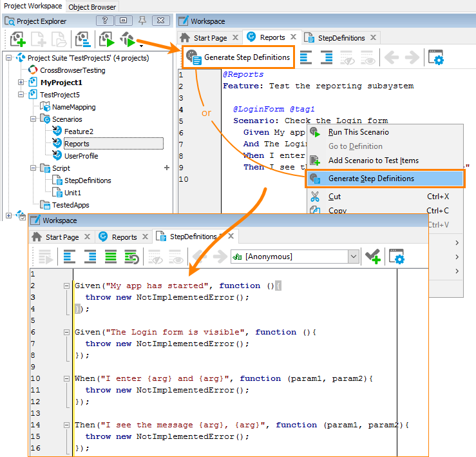
Task: Switch to the Object Browser tab
Action: pyautogui.click(x=92, y=7)
